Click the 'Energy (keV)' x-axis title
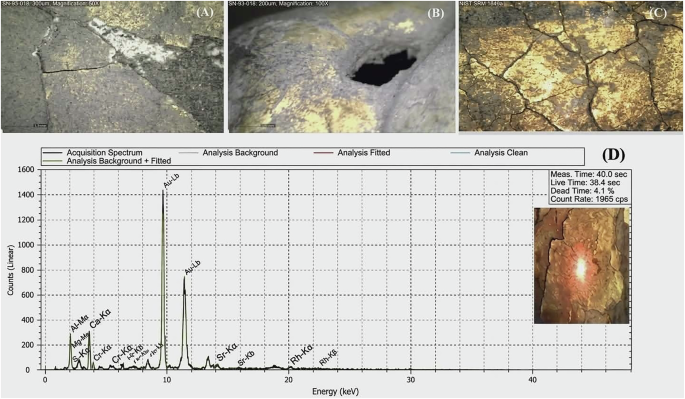The width and height of the screenshot is (685, 399). (x=336, y=392)
